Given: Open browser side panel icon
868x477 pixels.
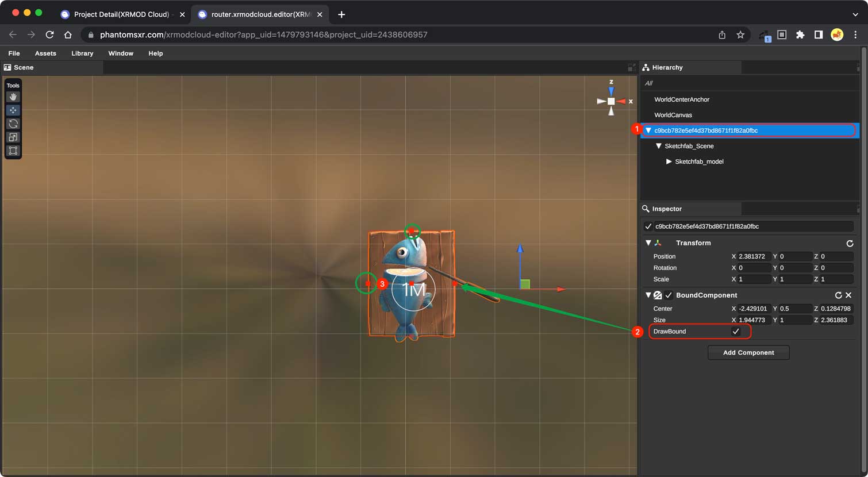Looking at the screenshot, I should (819, 34).
